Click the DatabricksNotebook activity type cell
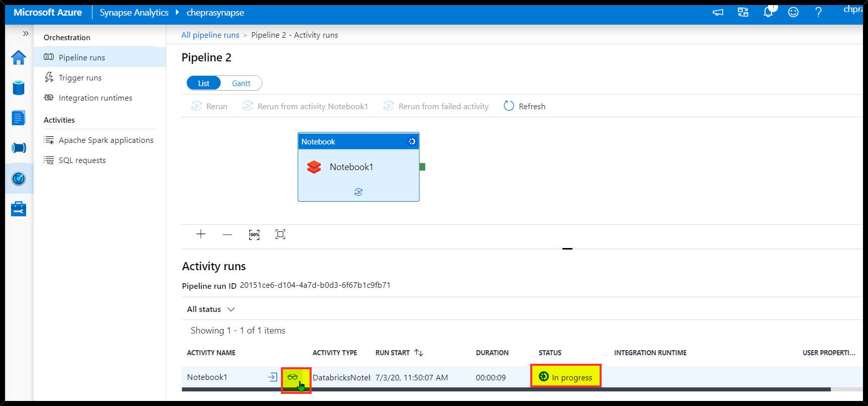 tap(341, 377)
